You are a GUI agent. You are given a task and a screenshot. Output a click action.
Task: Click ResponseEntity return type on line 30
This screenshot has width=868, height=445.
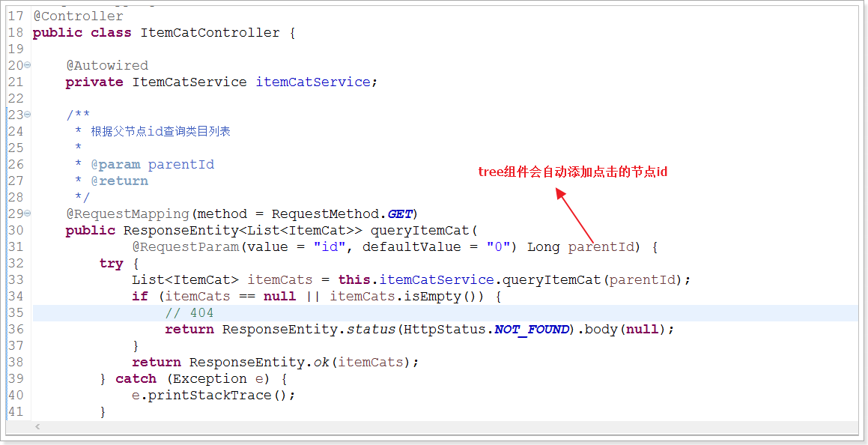(x=181, y=230)
